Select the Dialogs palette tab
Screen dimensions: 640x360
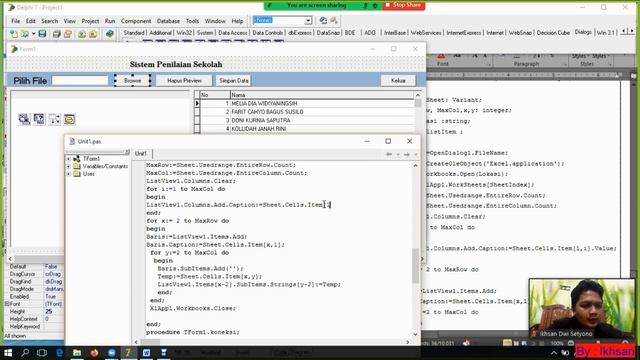point(583,32)
